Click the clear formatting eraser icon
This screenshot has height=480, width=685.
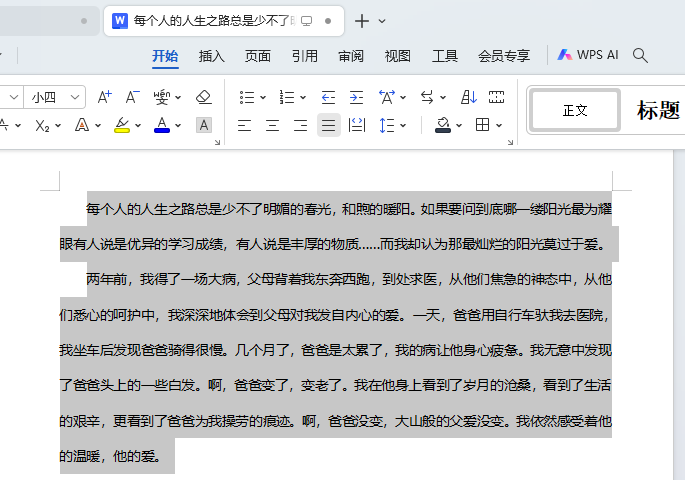pyautogui.click(x=204, y=97)
